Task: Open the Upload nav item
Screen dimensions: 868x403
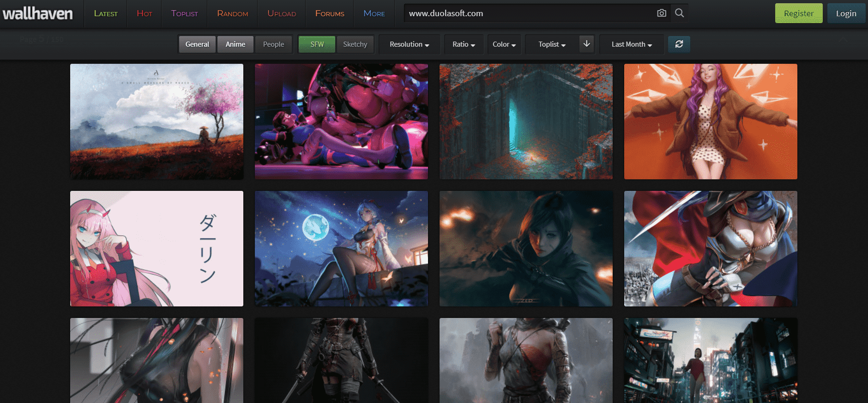Action: point(282,13)
